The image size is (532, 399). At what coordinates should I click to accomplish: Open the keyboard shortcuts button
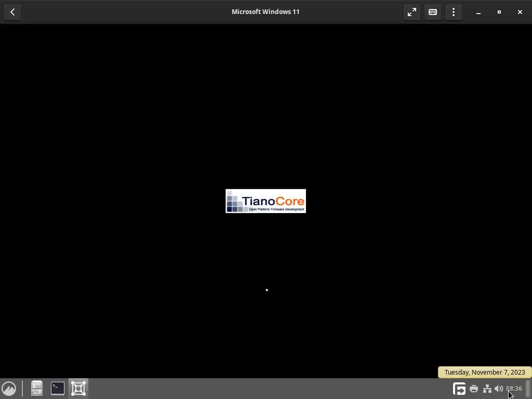(433, 12)
